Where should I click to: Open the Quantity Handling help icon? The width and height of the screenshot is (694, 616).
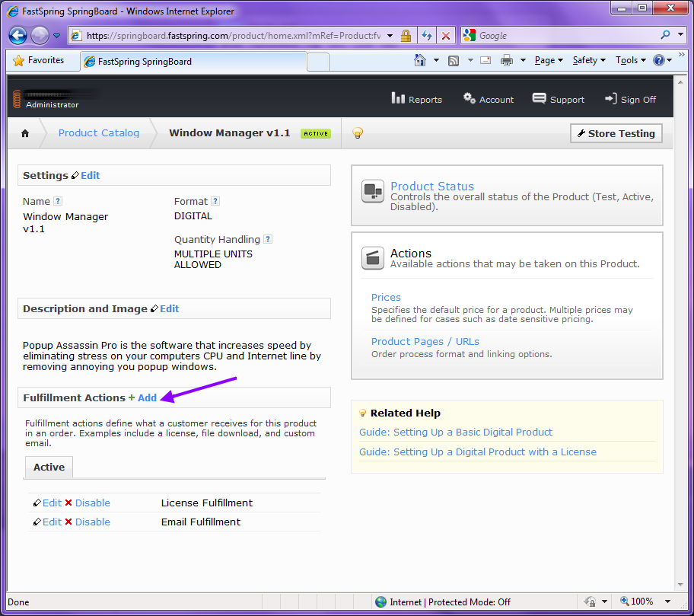point(268,239)
